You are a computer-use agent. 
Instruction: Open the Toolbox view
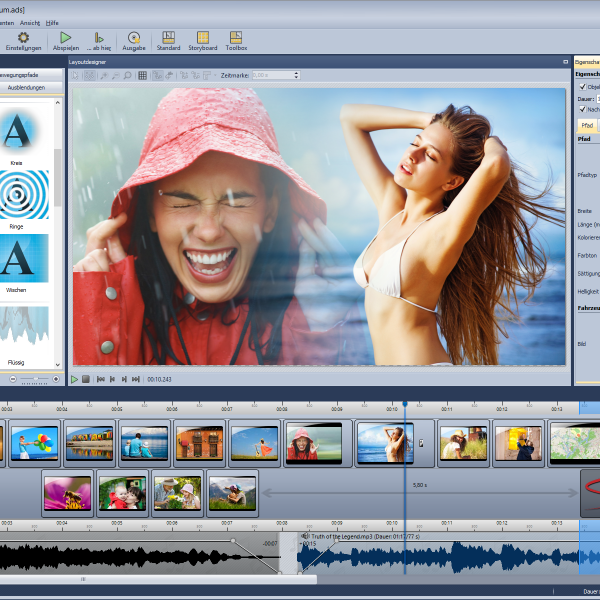[x=236, y=41]
